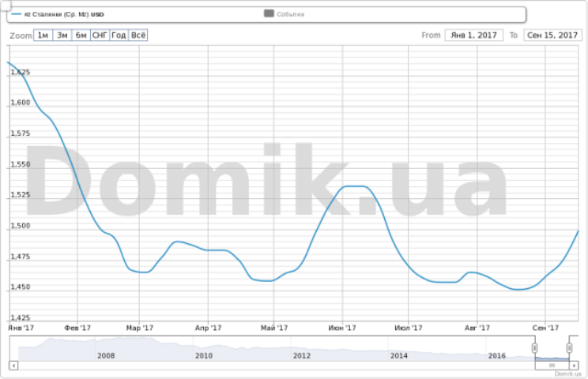Click the Июн '17 axis label
Viewport: 588px width, 379px height.
tap(342, 328)
